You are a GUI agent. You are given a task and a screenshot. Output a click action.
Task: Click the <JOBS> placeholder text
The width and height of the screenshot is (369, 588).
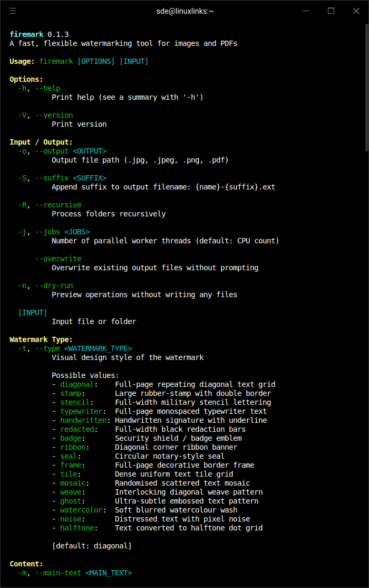[x=77, y=232]
